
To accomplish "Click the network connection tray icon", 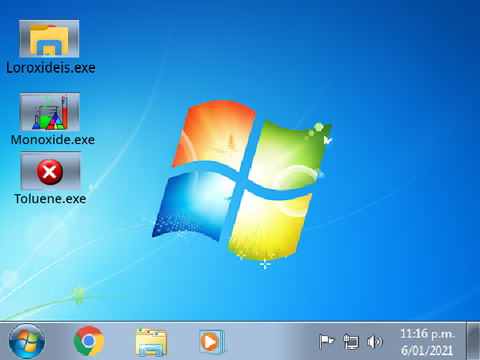I will point(351,342).
